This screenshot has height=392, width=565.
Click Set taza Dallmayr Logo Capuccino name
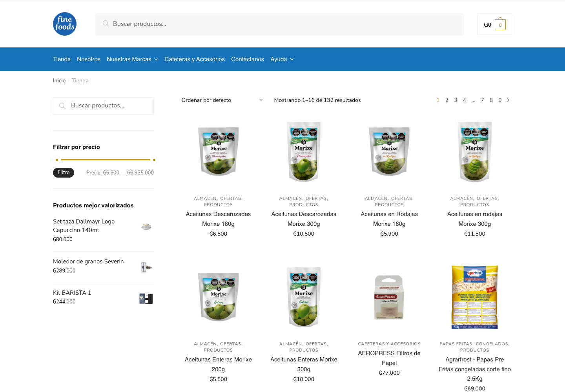pyautogui.click(x=84, y=226)
